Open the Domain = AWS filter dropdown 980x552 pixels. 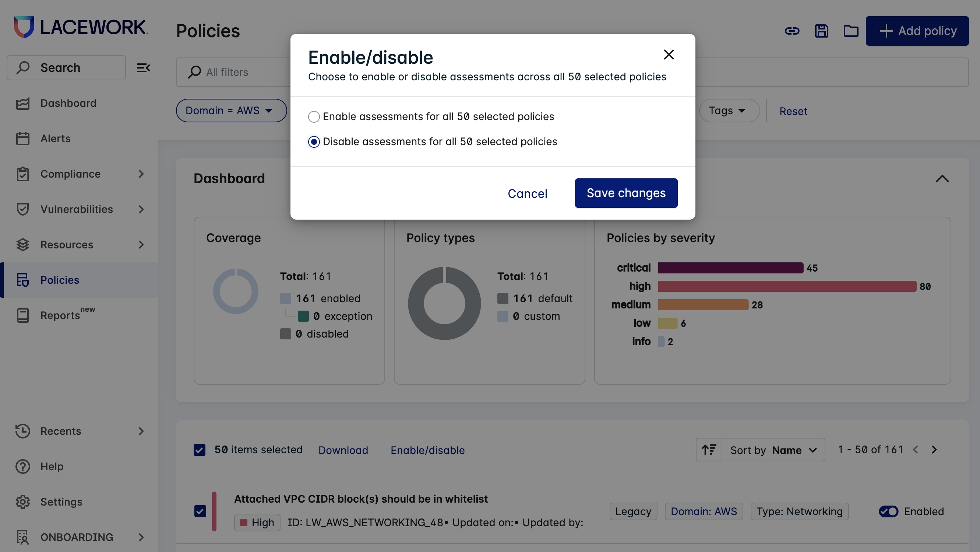coord(230,111)
